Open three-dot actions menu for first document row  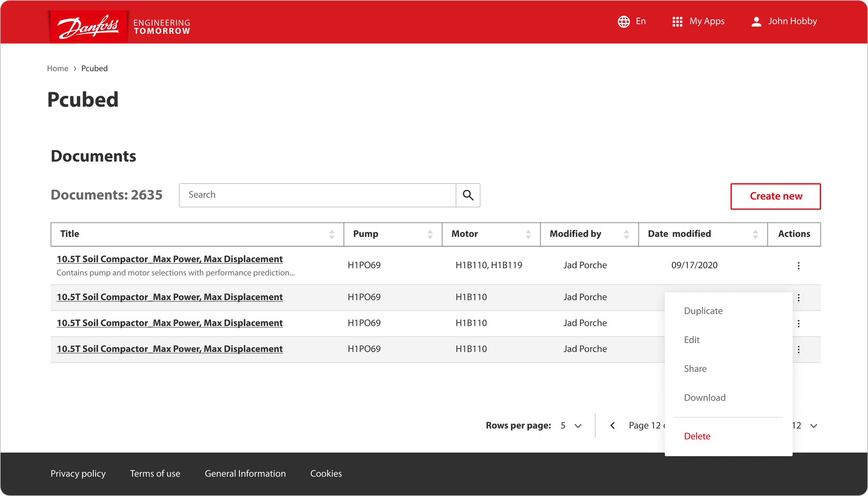coord(798,266)
